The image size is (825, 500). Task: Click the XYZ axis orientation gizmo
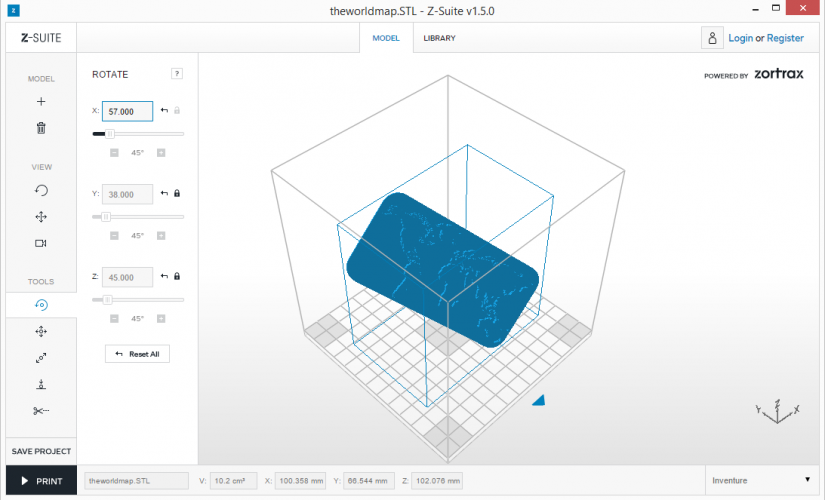[x=778, y=412]
